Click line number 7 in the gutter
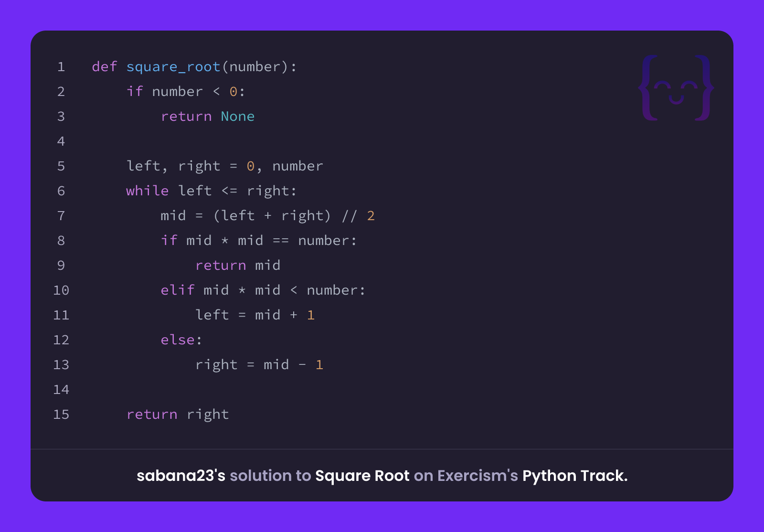The image size is (764, 532). pyautogui.click(x=61, y=216)
